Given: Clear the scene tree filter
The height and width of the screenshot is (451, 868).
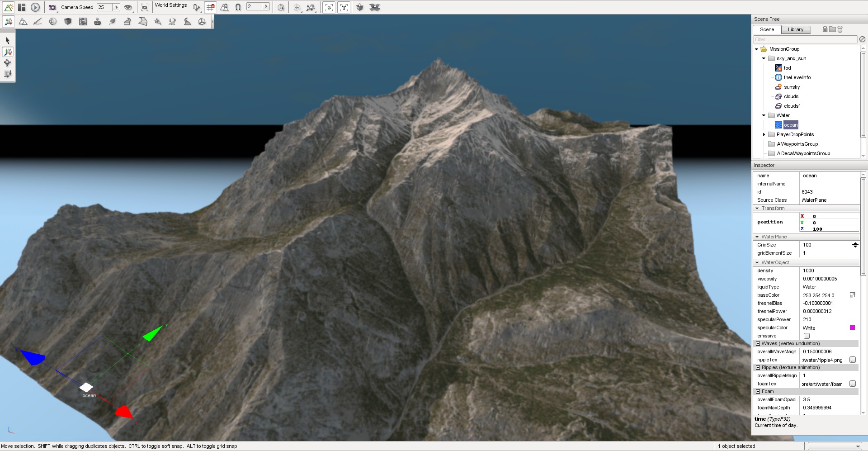Looking at the screenshot, I should 862,39.
